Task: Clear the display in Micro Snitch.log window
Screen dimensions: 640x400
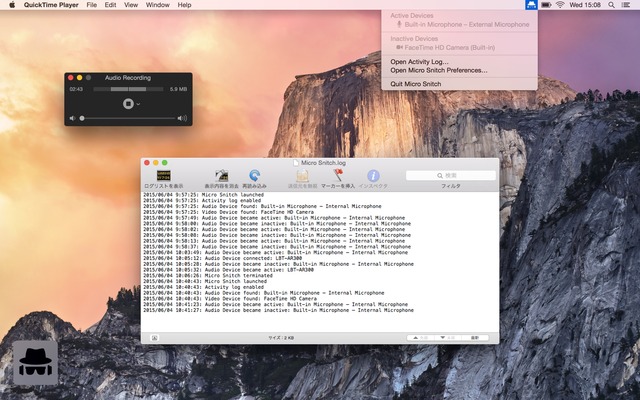Action: click(222, 180)
